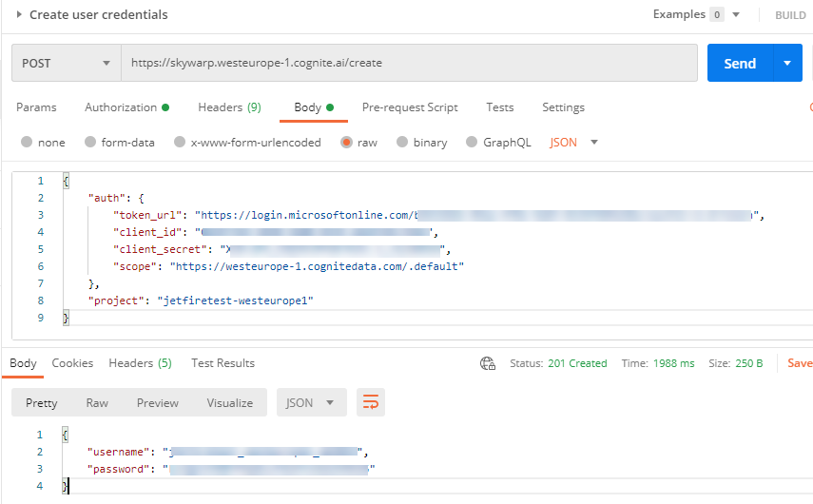Screen dimensions: 813x504
Task: Open the Pre-request Script tab
Action: point(410,107)
